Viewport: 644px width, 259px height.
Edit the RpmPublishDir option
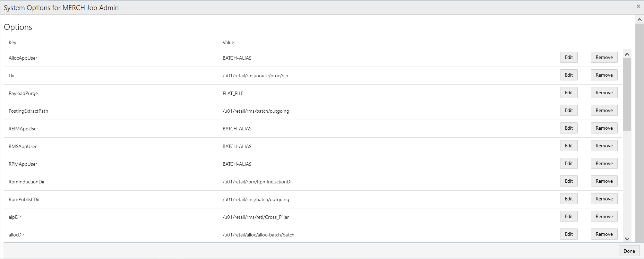click(x=569, y=199)
